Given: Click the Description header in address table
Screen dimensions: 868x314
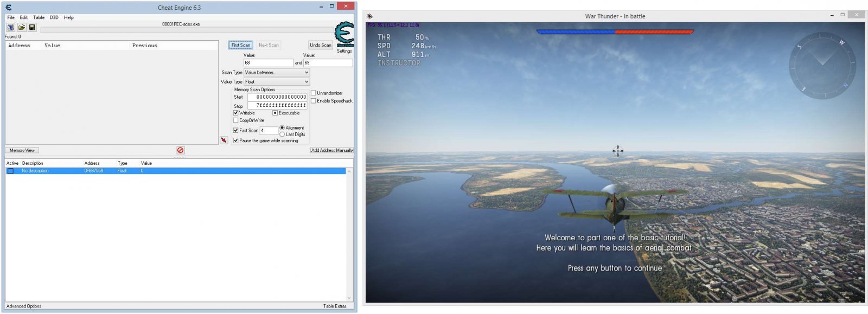Looking at the screenshot, I should pyautogui.click(x=33, y=163).
